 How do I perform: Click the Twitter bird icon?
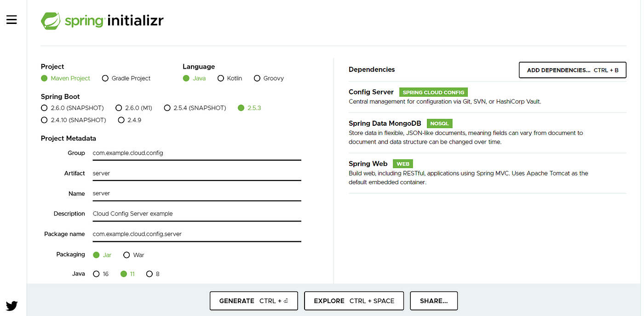tap(12, 305)
